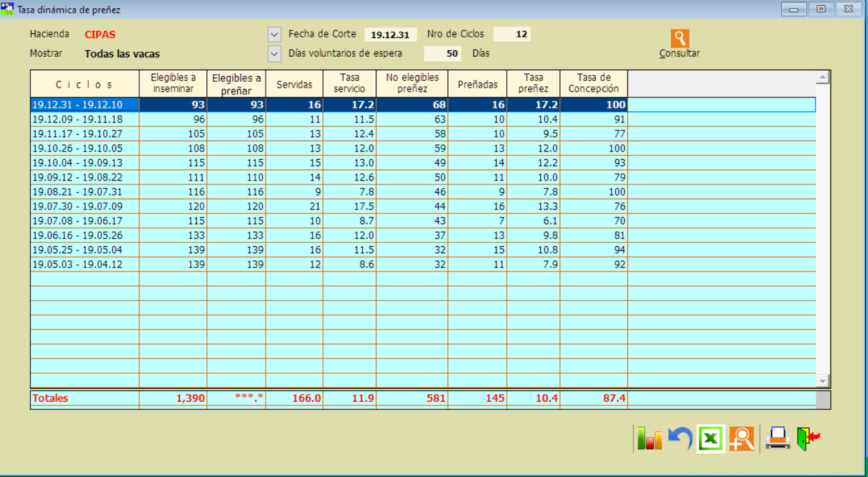This screenshot has height=477, width=868.
Task: Expand the Mostrar dropdown arrow
Action: coord(275,54)
